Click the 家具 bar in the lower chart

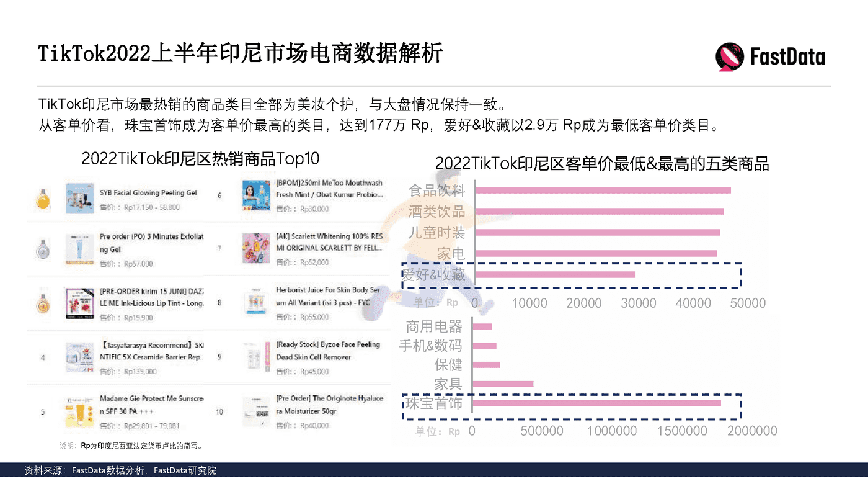(503, 384)
